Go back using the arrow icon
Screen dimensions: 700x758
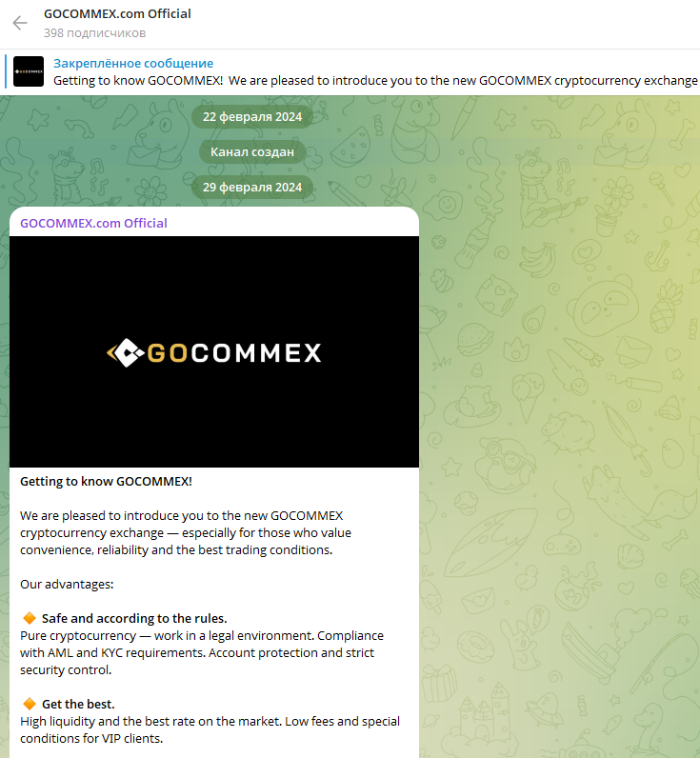[x=20, y=23]
